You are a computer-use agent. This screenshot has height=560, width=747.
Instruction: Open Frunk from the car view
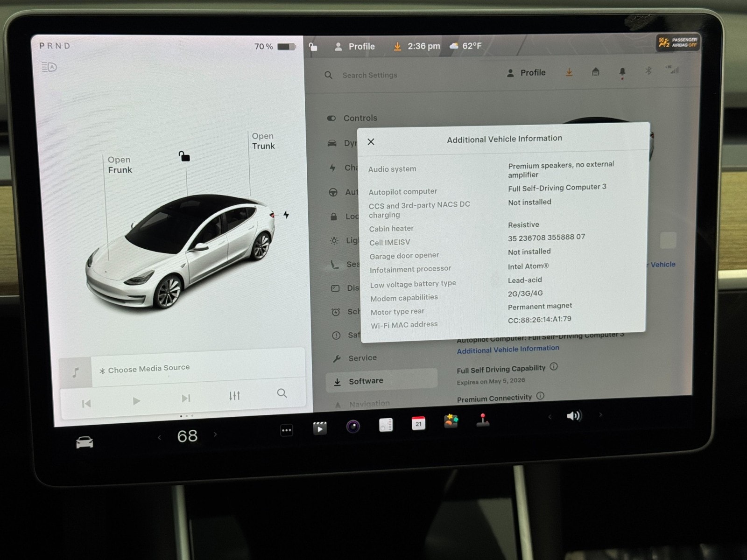(120, 165)
